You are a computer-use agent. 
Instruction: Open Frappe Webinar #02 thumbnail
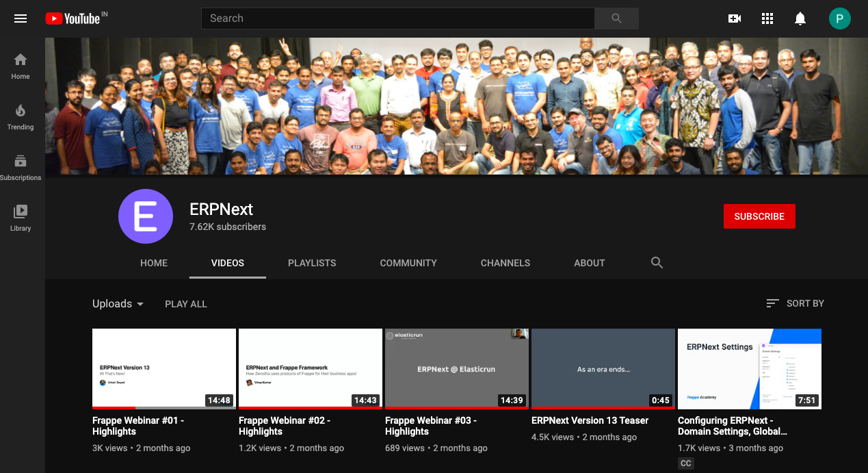point(311,369)
